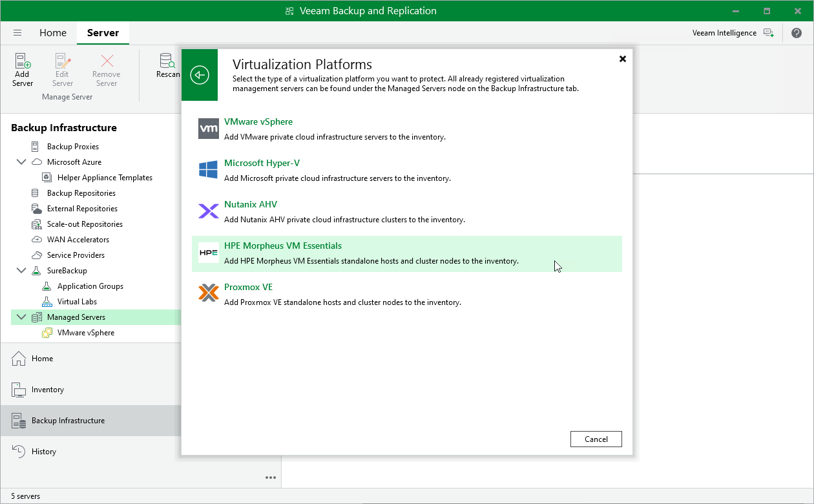Cancel the Virtualization Platforms dialog
This screenshot has width=814, height=504.
click(x=596, y=439)
